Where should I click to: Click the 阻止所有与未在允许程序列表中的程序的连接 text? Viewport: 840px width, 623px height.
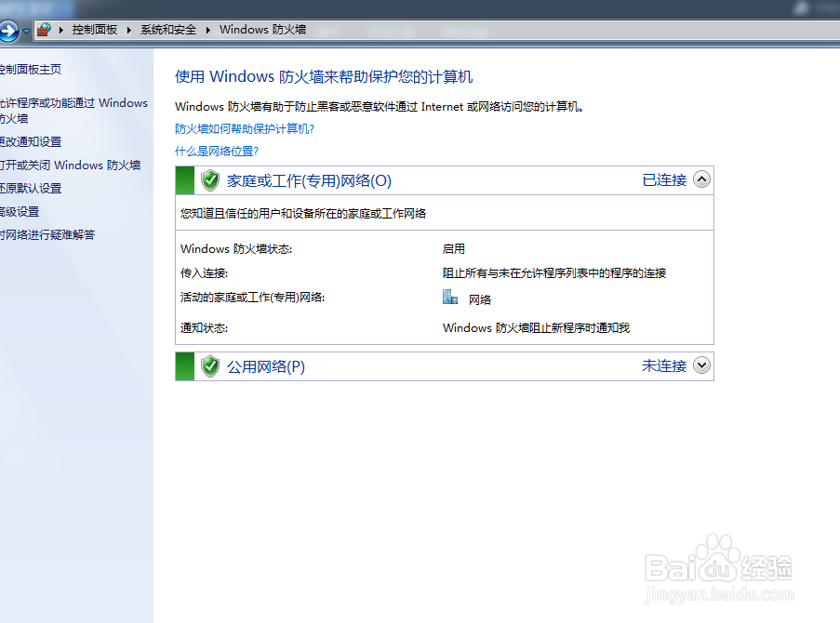click(x=554, y=273)
